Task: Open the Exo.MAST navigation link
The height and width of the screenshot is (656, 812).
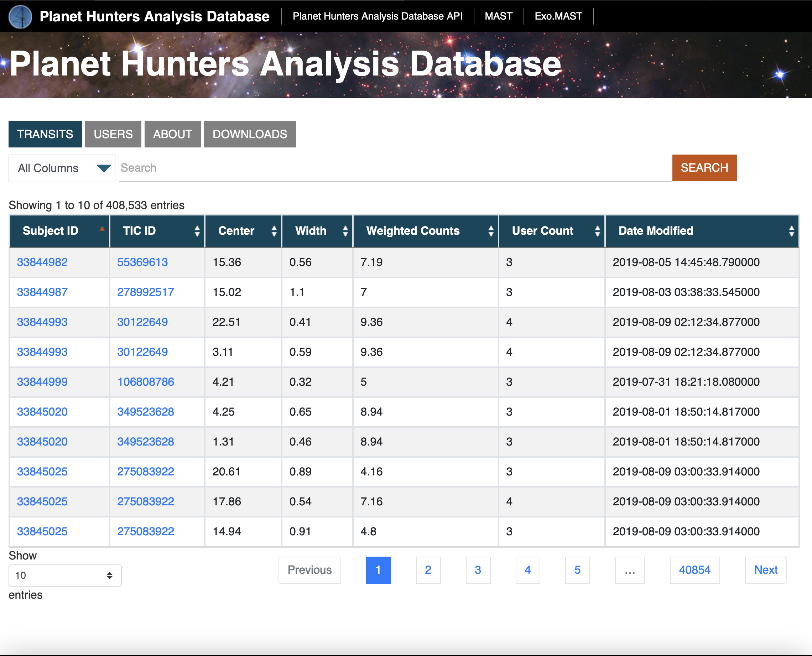Action: pos(558,16)
